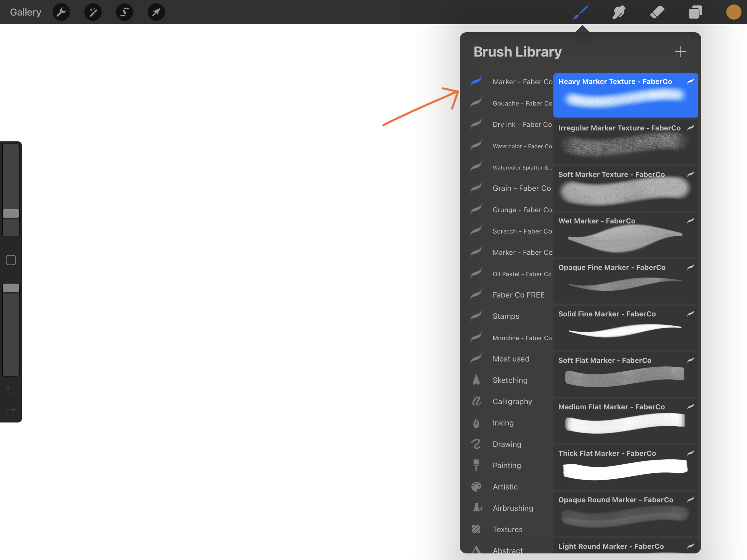Select the Calligraphy set icon
This screenshot has width=747, height=560.
pyautogui.click(x=477, y=401)
